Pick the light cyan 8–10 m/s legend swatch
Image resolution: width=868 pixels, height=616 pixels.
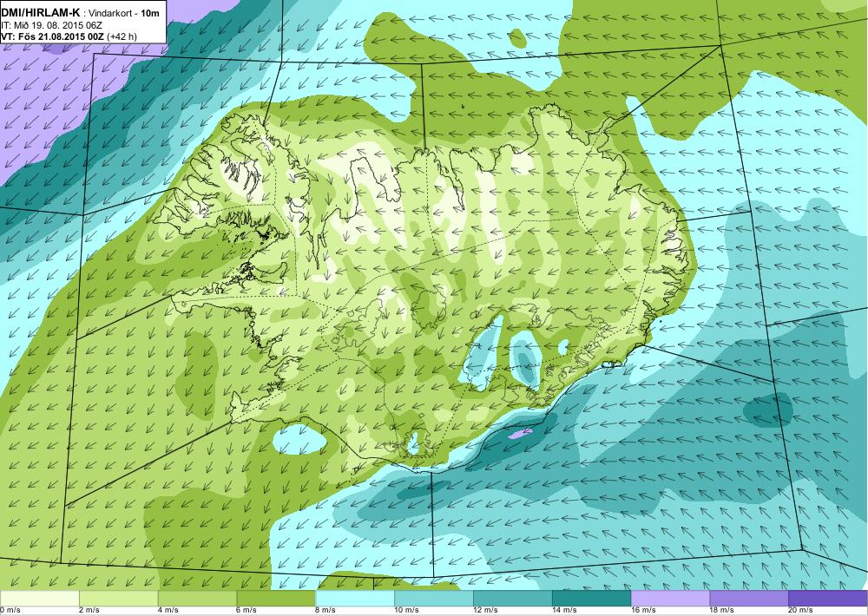coord(354,598)
